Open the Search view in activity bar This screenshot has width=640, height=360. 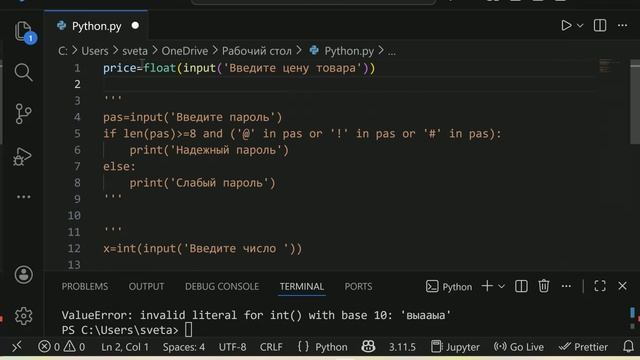23,72
